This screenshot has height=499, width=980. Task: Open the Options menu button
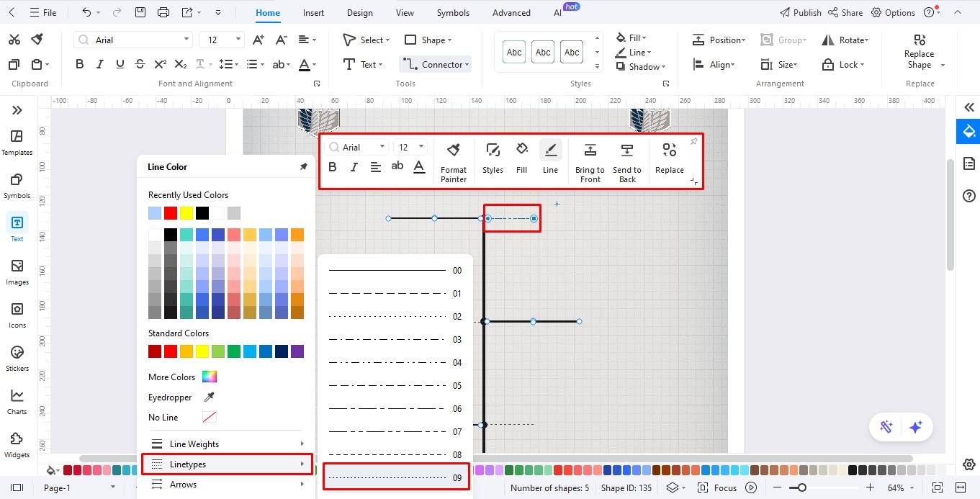pos(894,12)
